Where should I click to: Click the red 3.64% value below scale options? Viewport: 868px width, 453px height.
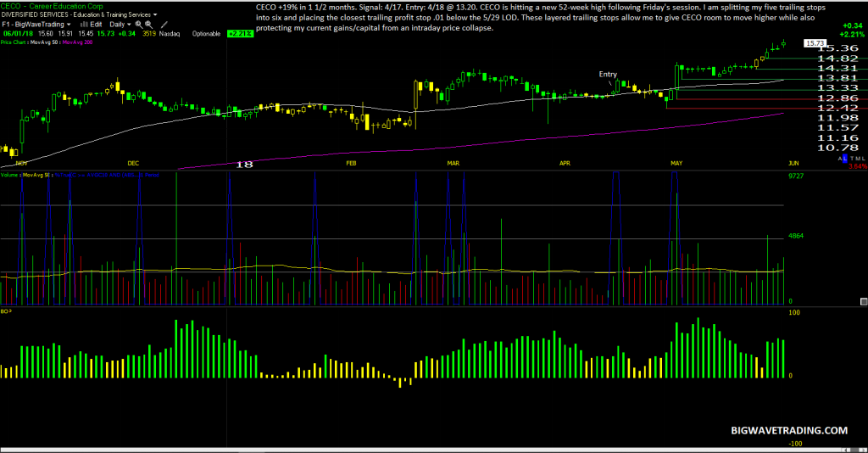coord(858,166)
